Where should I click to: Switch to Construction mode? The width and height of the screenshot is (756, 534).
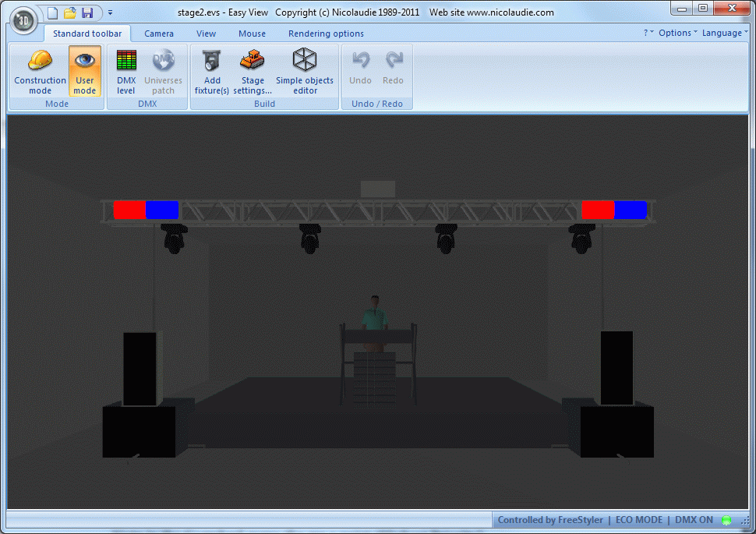tap(40, 72)
